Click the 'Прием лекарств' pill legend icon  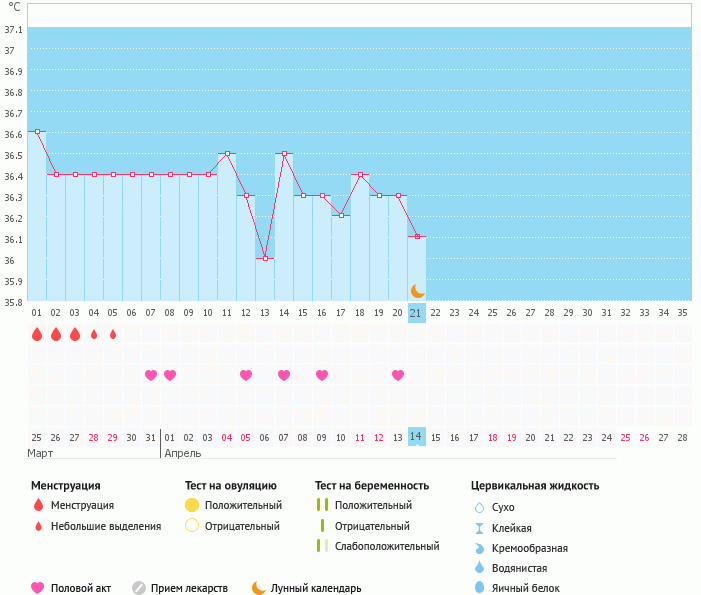(139, 588)
